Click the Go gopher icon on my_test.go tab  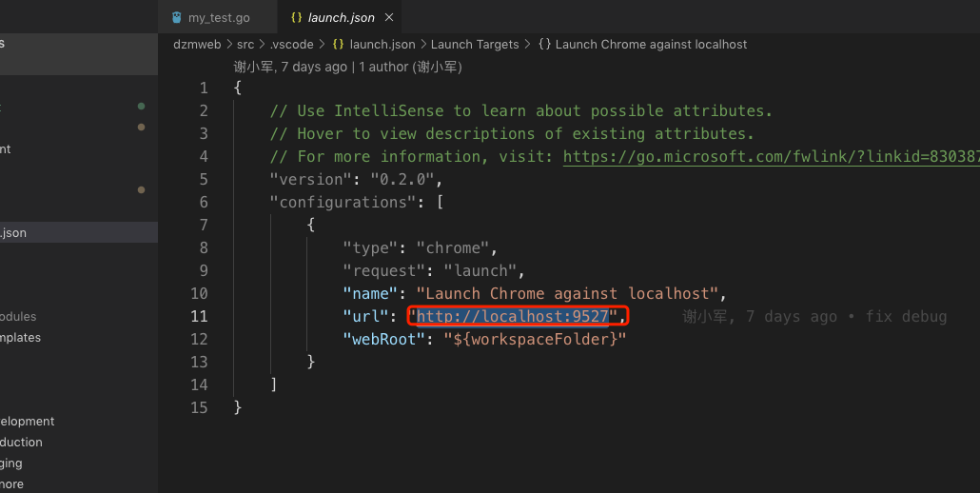177,17
